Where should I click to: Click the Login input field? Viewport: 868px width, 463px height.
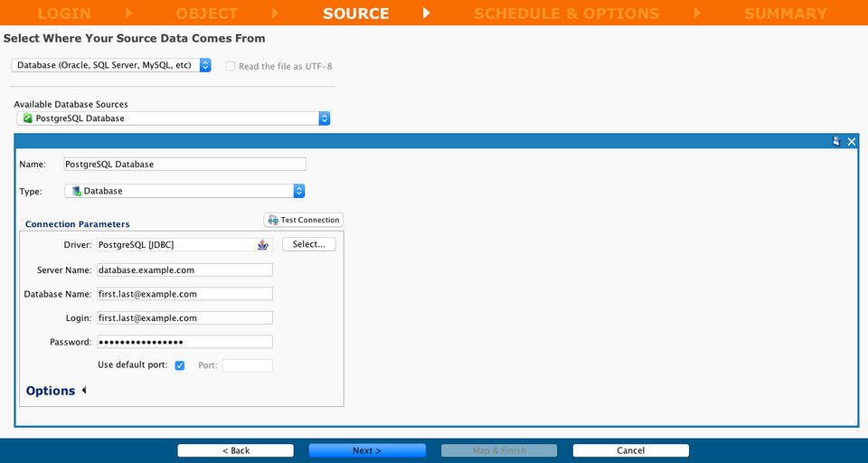pos(184,318)
